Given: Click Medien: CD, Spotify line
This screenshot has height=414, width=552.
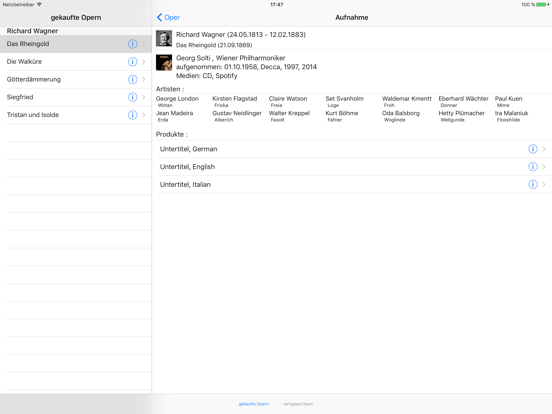Looking at the screenshot, I should pyautogui.click(x=206, y=76).
